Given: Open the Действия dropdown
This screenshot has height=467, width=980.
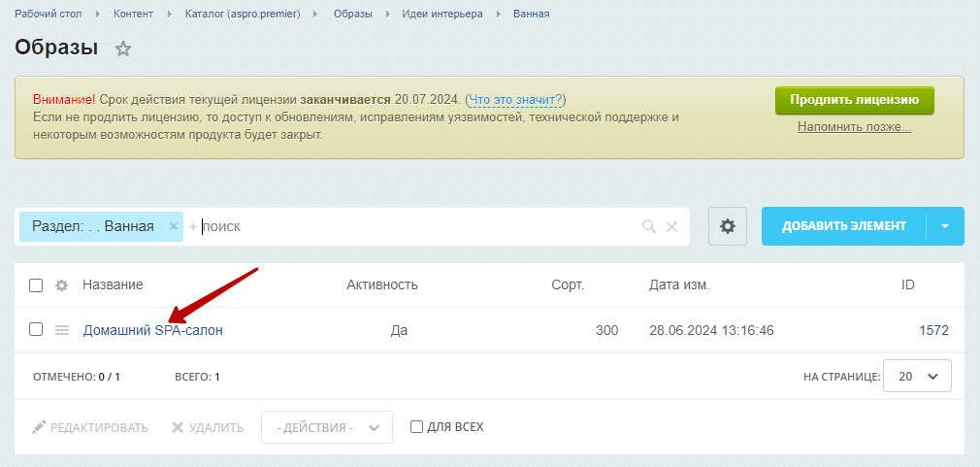Looking at the screenshot, I should 327,427.
